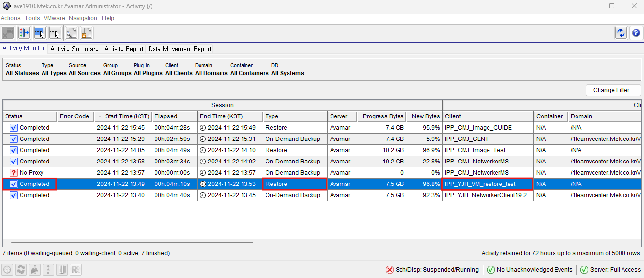This screenshot has width=644, height=278.
Task: Switch to the Activity Summary tab
Action: (x=74, y=49)
